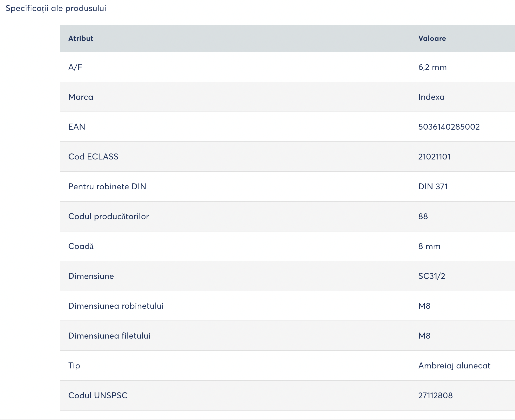Click 'Codul producătorilor' label
Viewport: 515px width, 420px height.
point(109,217)
